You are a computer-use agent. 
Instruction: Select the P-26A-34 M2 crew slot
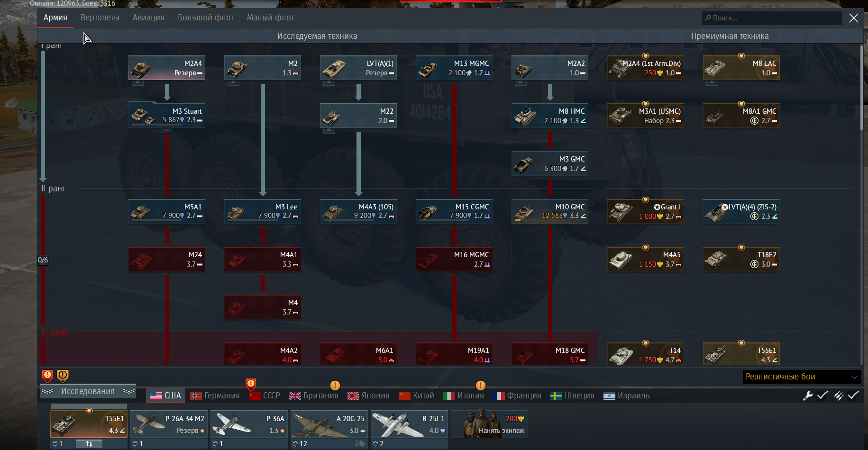pos(169,424)
